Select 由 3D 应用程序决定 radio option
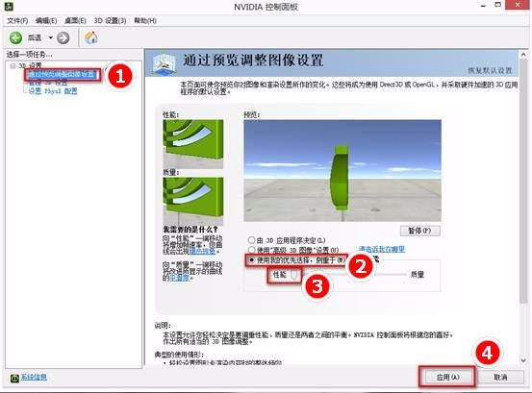532x393 pixels. coord(251,240)
